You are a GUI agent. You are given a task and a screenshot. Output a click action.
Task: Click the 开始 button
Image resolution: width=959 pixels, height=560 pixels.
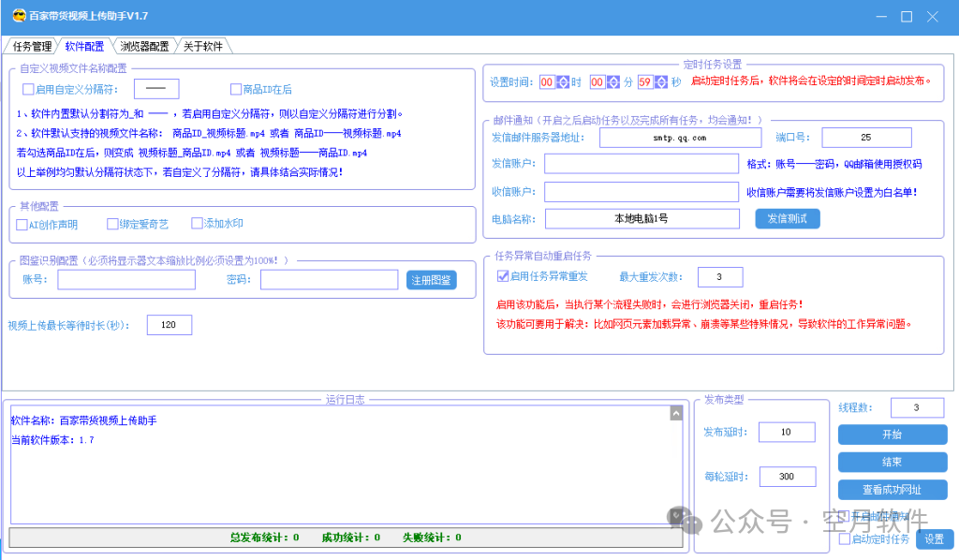point(893,435)
